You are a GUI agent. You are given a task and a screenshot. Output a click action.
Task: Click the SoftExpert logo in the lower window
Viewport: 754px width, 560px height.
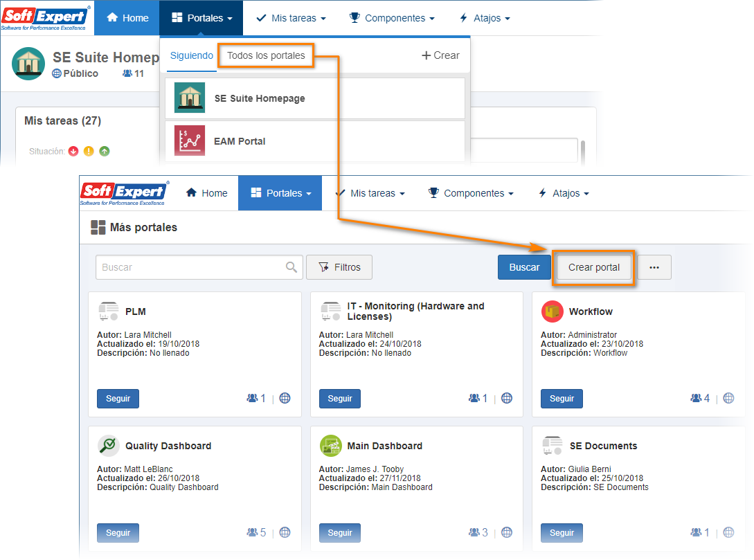pos(125,193)
